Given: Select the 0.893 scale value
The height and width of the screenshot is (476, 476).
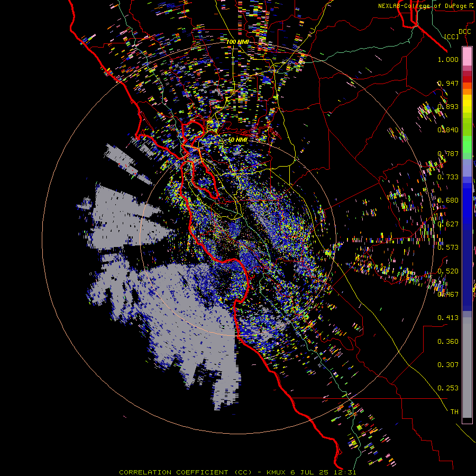Looking at the screenshot, I should pos(448,106).
